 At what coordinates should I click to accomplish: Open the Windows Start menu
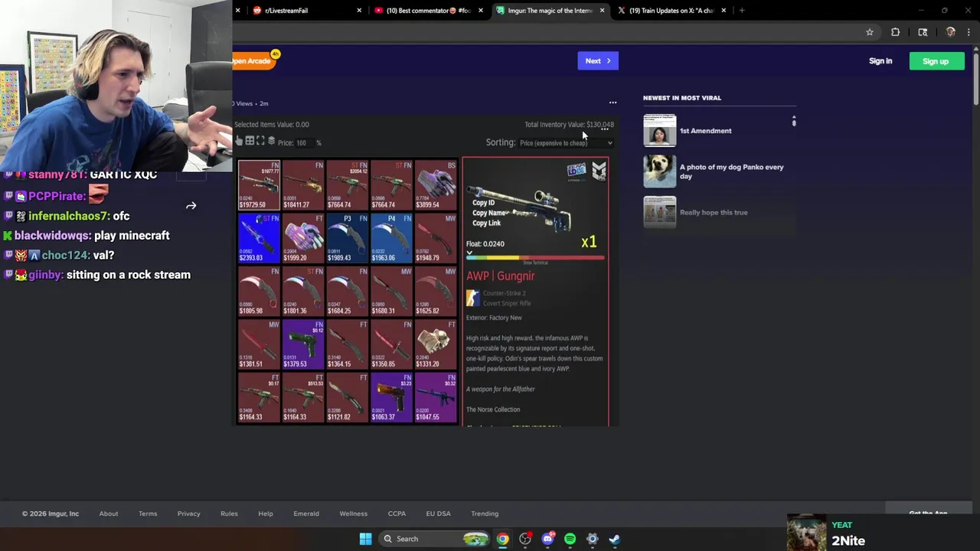(366, 539)
